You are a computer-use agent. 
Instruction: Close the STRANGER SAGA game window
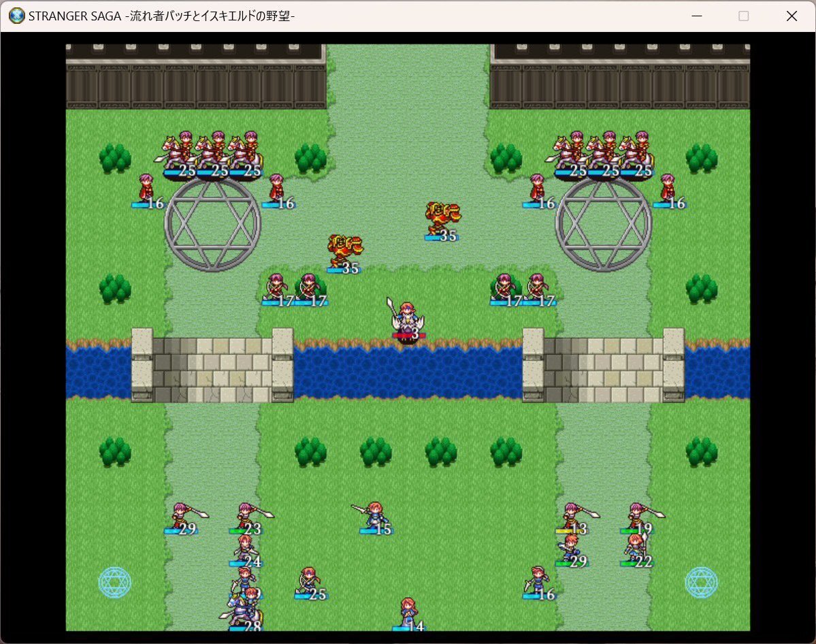tap(791, 16)
